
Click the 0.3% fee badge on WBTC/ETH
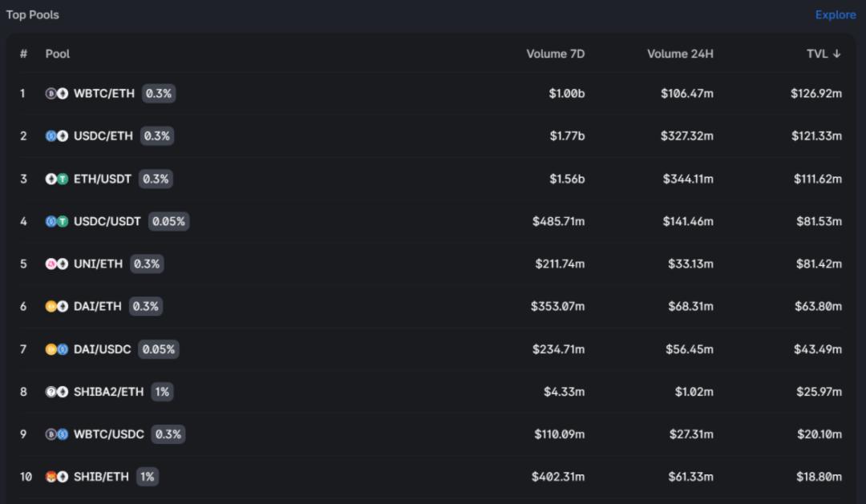point(159,94)
